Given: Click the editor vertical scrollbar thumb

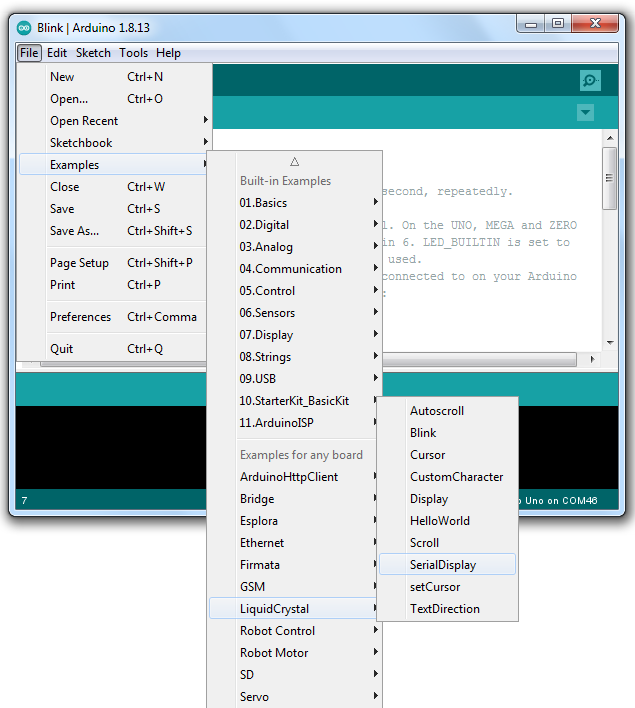Looking at the screenshot, I should click(610, 178).
